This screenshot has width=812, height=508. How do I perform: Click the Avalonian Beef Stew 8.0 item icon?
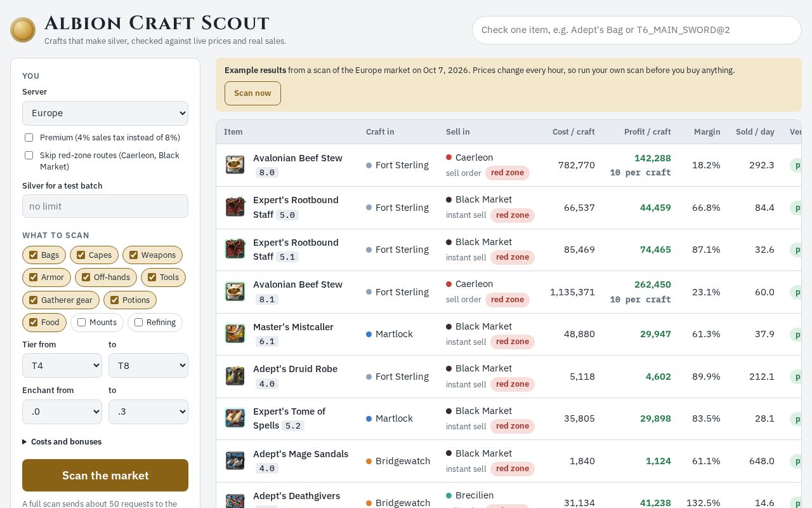coord(235,165)
